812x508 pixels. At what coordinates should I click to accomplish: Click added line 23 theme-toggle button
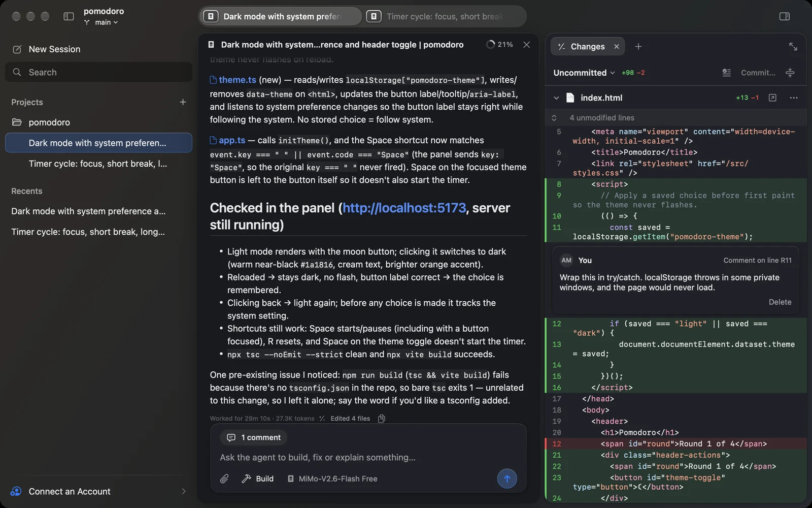[x=675, y=482]
